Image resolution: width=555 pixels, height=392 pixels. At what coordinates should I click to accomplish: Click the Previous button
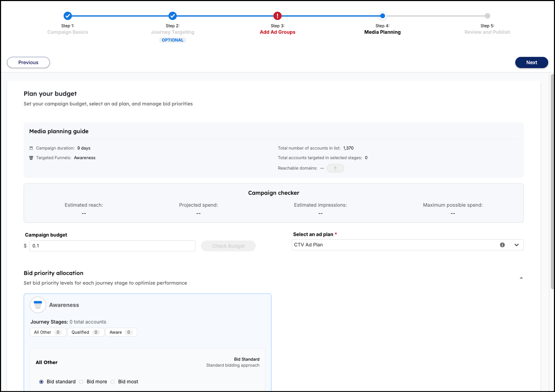coord(28,62)
